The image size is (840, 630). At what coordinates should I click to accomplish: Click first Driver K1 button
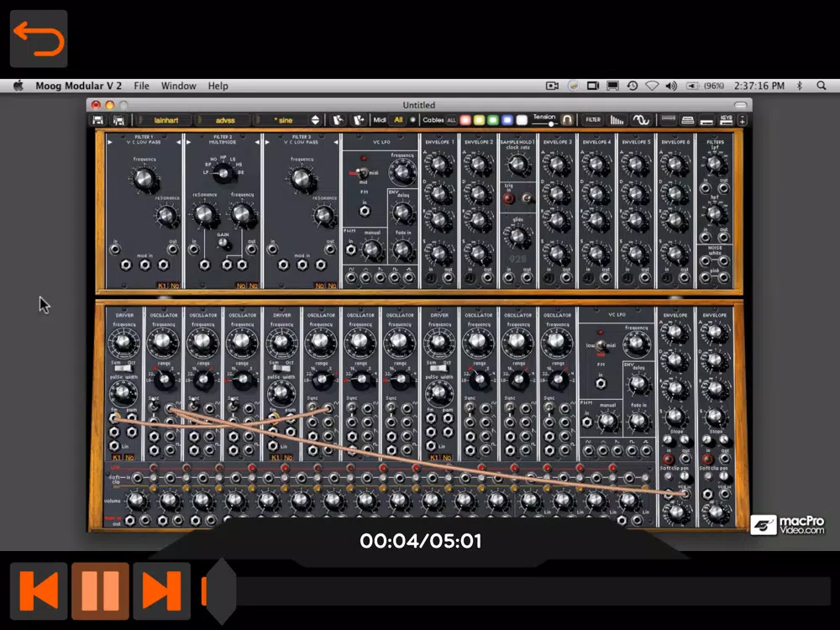pyautogui.click(x=116, y=458)
